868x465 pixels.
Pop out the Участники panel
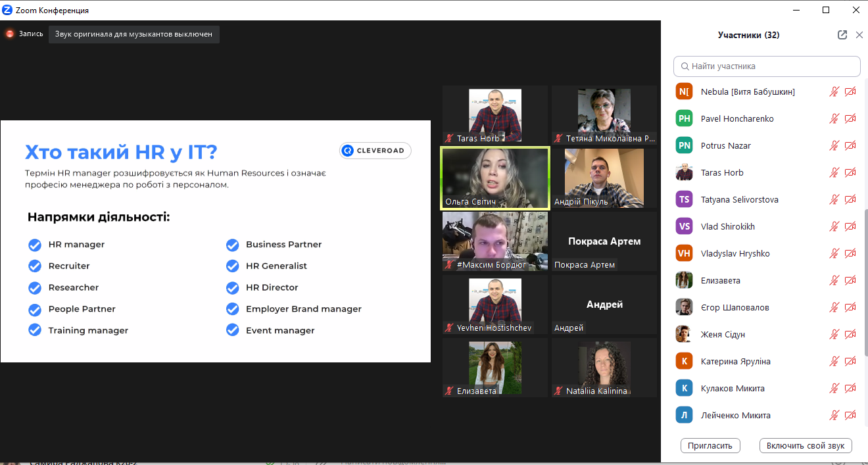pos(842,35)
